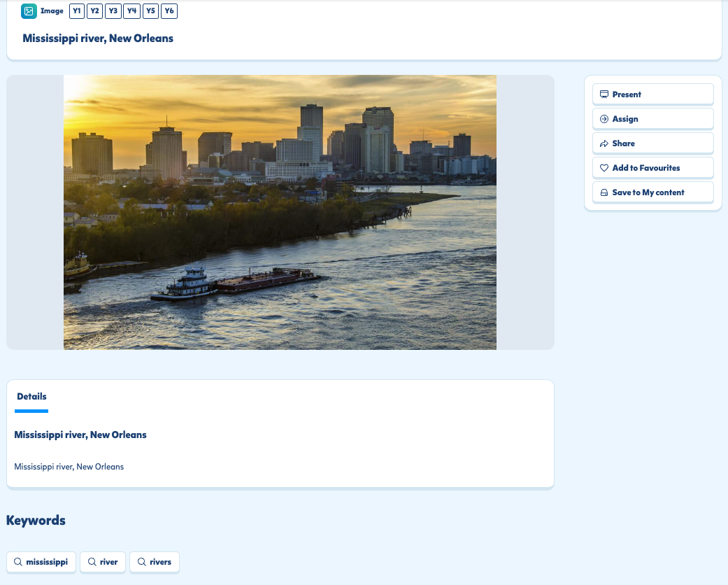Click the Assign arrow icon
The width and height of the screenshot is (728, 585).
(604, 119)
